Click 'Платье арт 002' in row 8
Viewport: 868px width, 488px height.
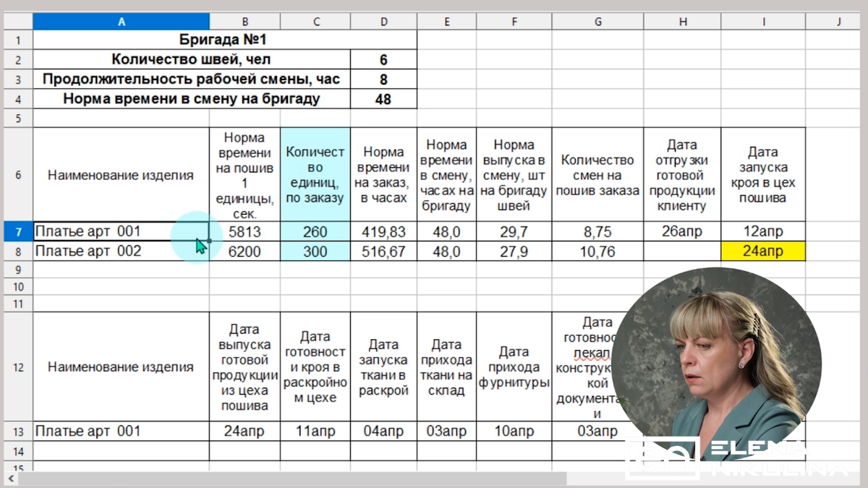(122, 251)
